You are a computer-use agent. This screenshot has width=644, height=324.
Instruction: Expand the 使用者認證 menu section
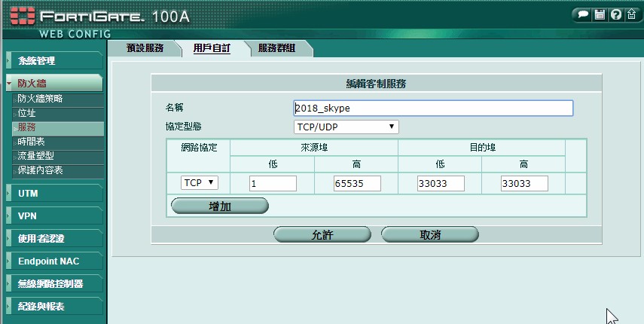(x=55, y=238)
